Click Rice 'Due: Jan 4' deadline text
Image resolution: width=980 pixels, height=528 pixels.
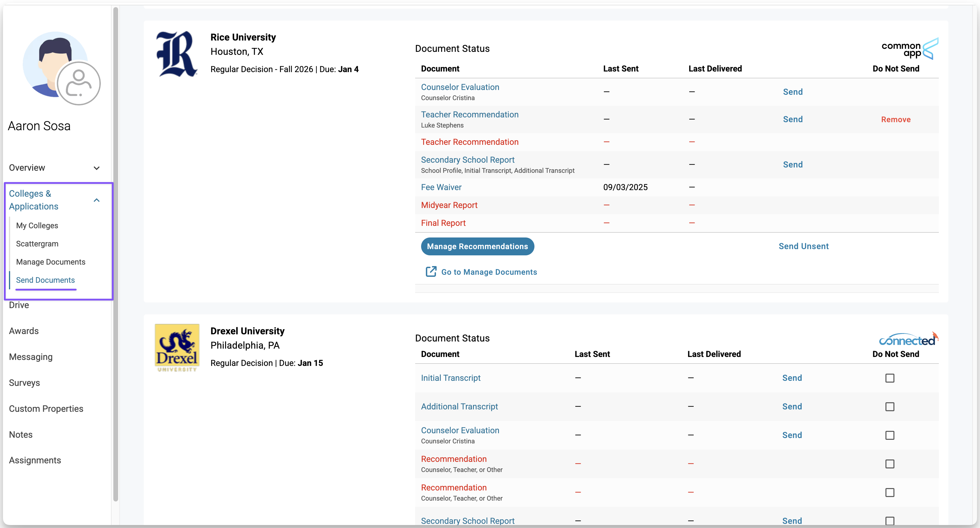(338, 69)
